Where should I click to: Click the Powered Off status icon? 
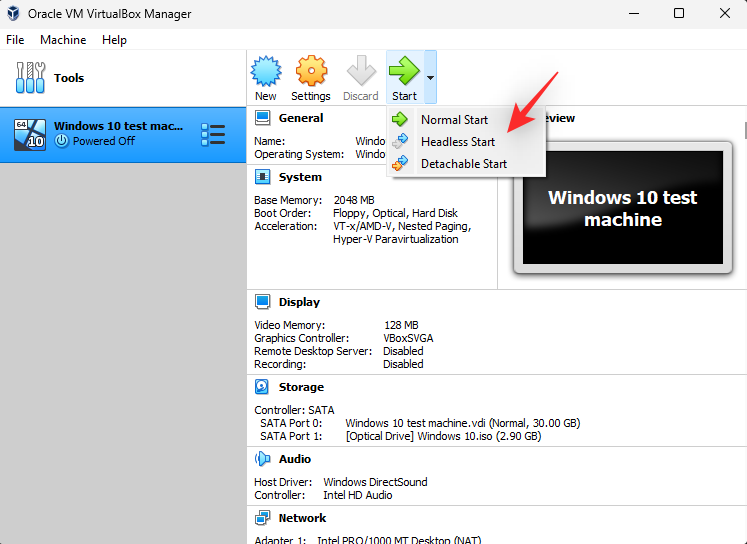tap(61, 141)
